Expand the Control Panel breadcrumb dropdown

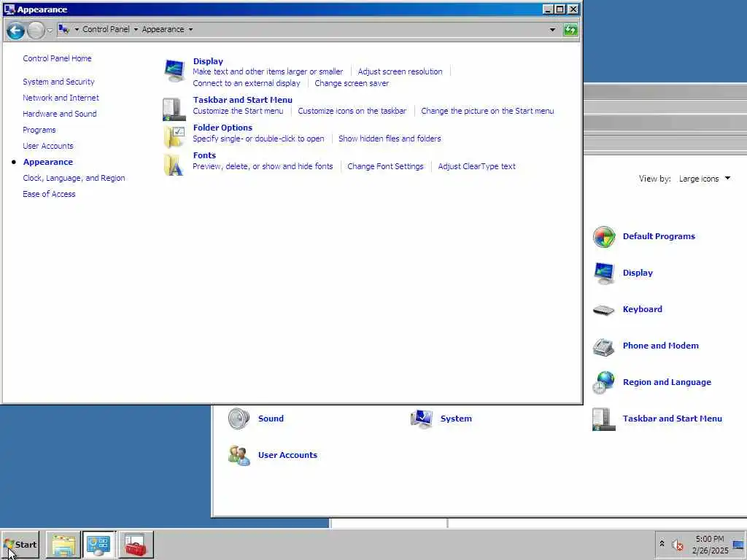click(136, 29)
